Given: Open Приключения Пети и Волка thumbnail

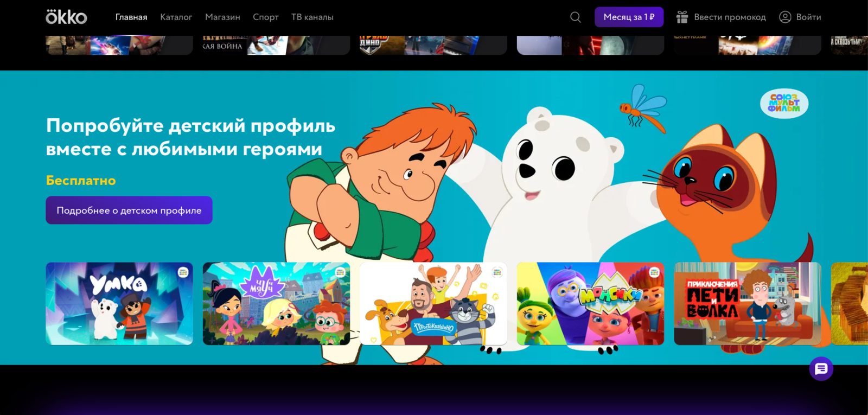Looking at the screenshot, I should [747, 304].
